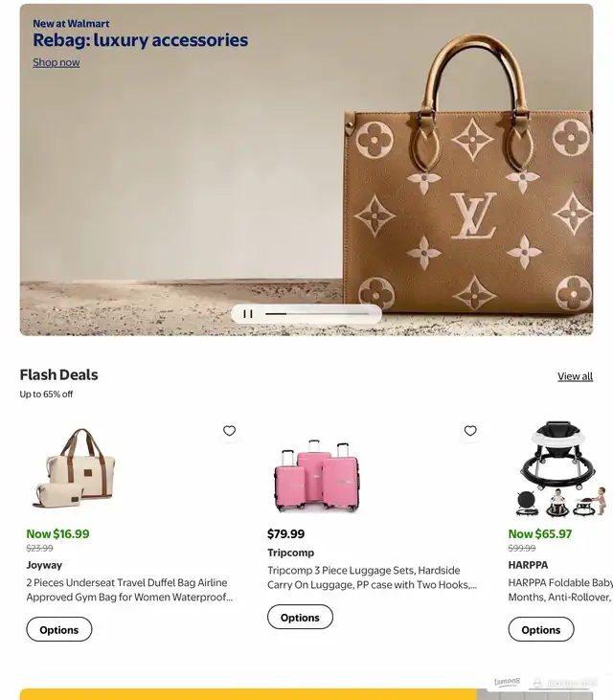Favorite the Tripcomp luggage set with heart icon
Screen dimensions: 613x700
(470, 431)
